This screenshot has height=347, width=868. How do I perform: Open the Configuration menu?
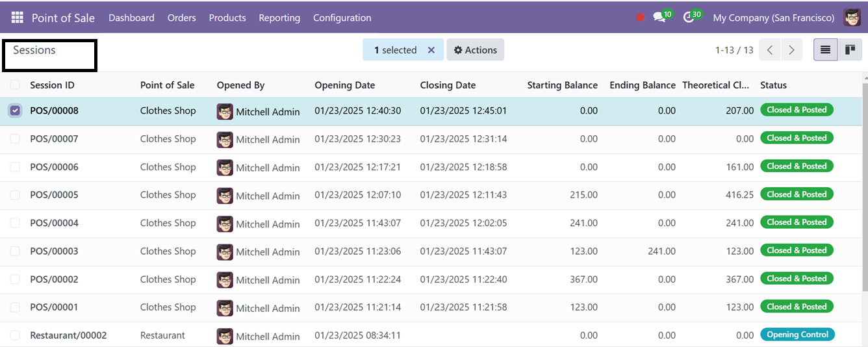(342, 18)
